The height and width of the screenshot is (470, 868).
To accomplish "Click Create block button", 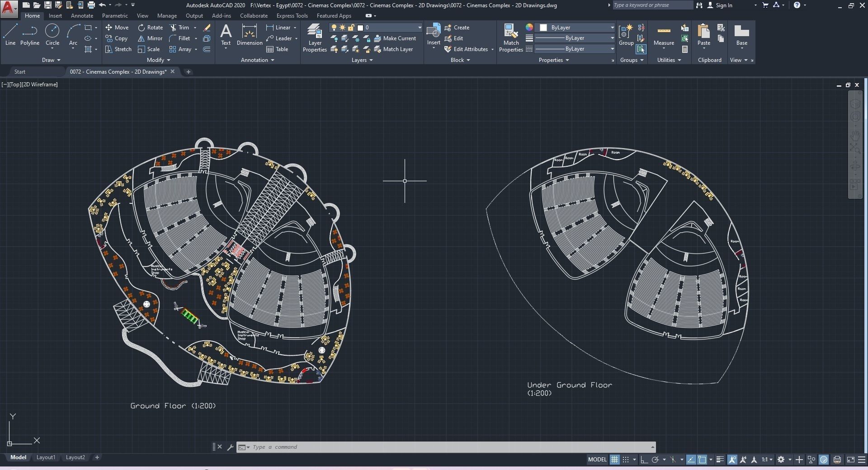I will coord(457,28).
